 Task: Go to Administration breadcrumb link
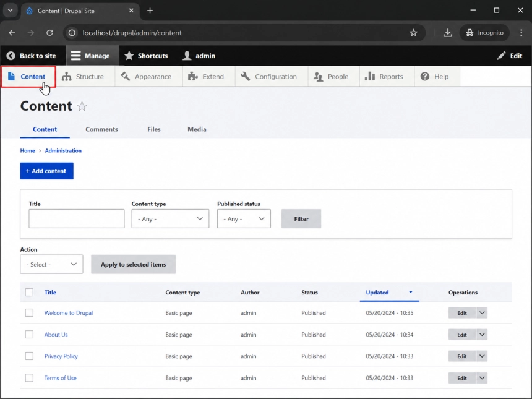coord(63,151)
